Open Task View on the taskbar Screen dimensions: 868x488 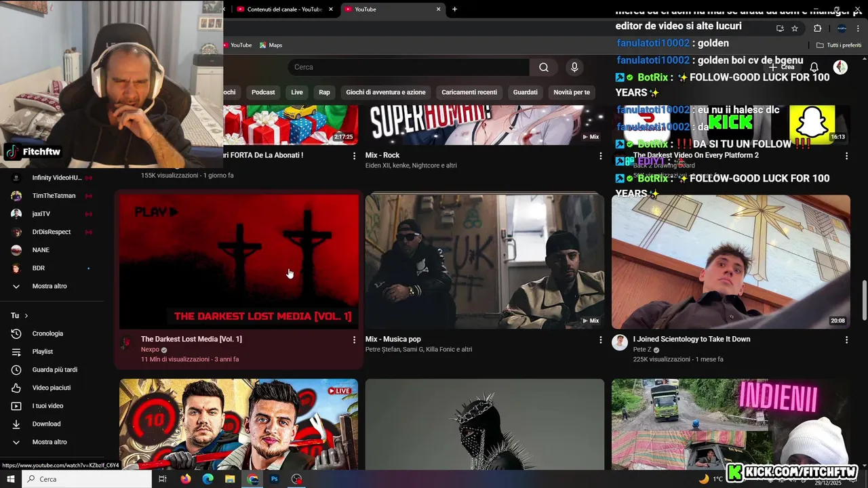(x=163, y=479)
